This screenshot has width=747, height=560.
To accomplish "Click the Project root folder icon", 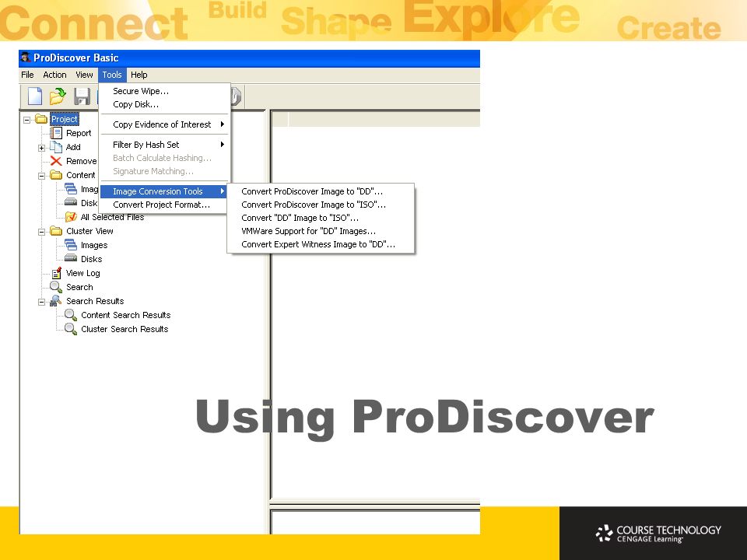I will pos(41,118).
